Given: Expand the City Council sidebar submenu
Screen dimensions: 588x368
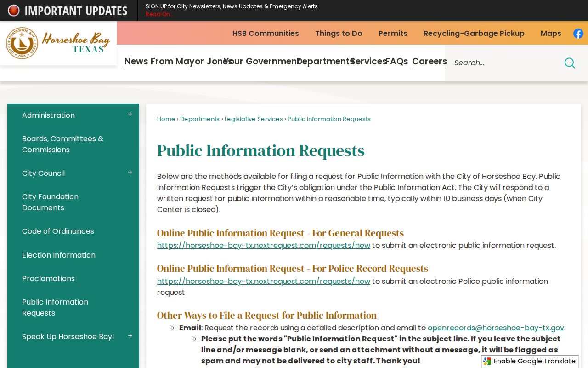Looking at the screenshot, I should click(130, 172).
